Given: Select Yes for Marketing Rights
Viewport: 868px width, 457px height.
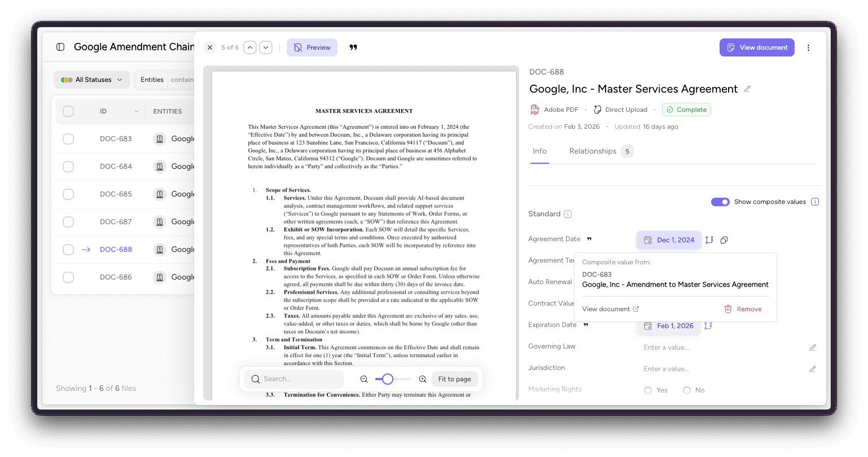Looking at the screenshot, I should [x=648, y=390].
